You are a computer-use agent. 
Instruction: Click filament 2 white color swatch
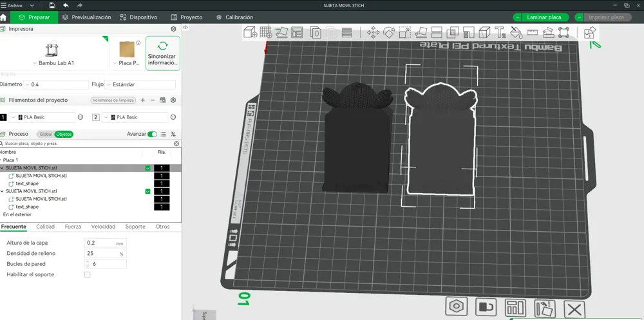pos(96,117)
